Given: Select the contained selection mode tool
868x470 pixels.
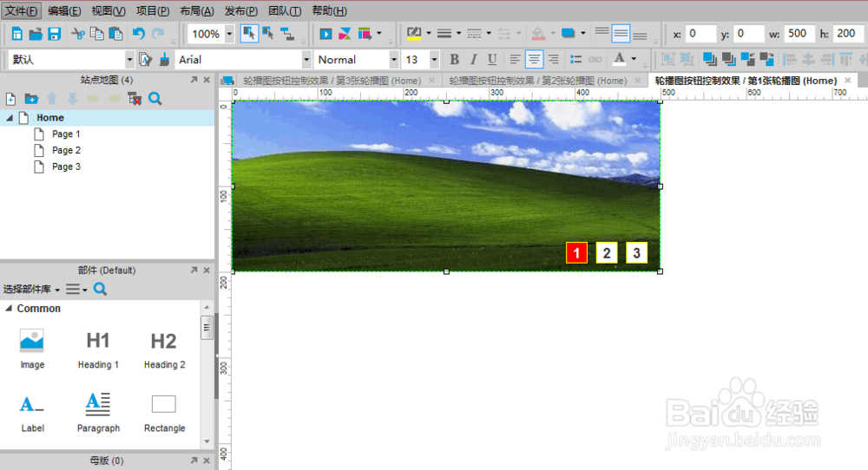Looking at the screenshot, I should pyautogui.click(x=268, y=34).
